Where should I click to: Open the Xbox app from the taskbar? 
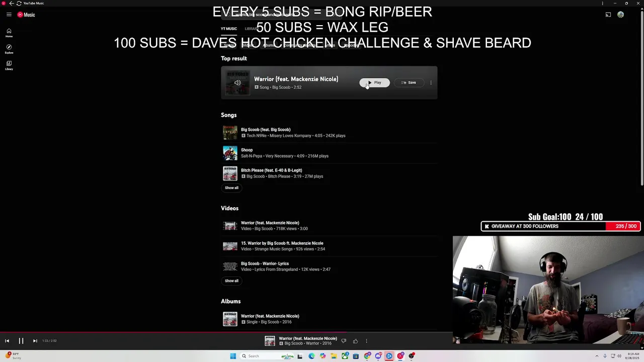tap(345, 356)
